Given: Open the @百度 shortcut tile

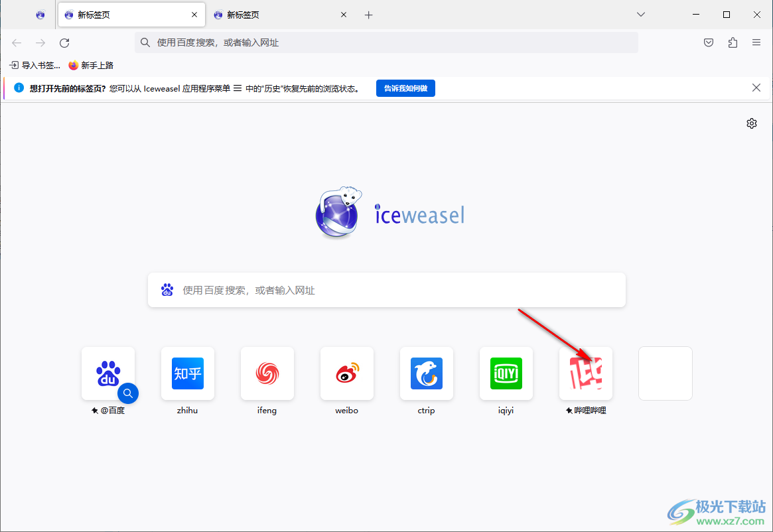Looking at the screenshot, I should point(108,373).
